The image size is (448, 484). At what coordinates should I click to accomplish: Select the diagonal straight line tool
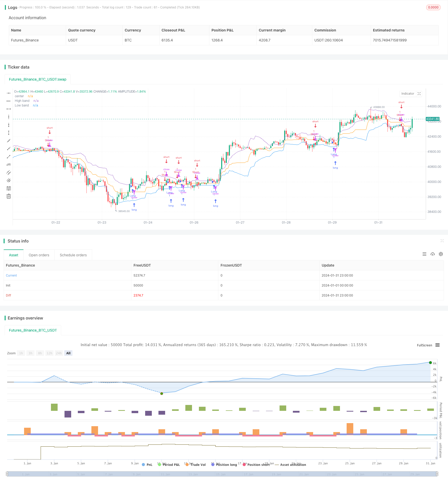tap(9, 141)
